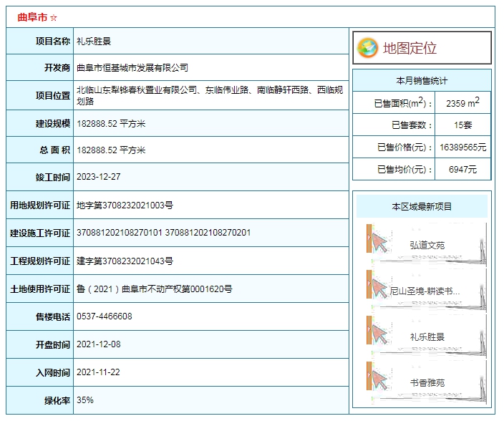Select the 绿化率 row label
This screenshot has width=504, height=421.
(57, 400)
